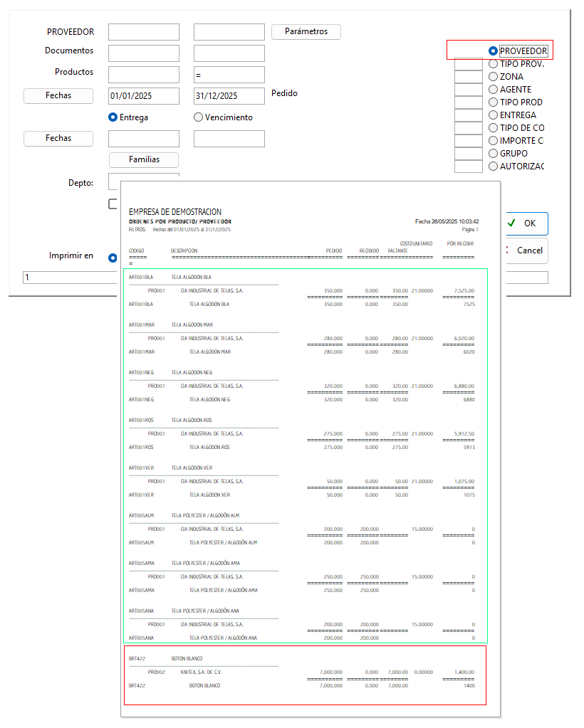
Task: Click the small box beside GRUPO
Action: point(469,154)
